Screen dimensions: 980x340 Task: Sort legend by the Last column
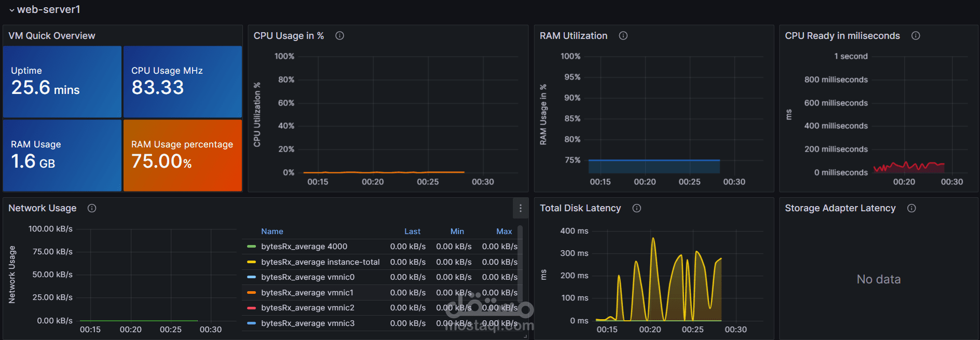pos(412,232)
